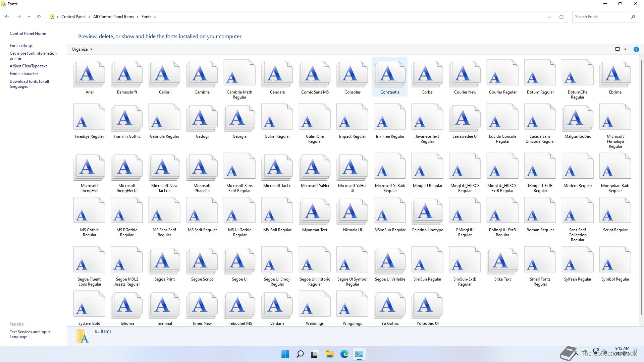
Task: Expand the chevron after All Control Panel Items
Action: (138, 17)
